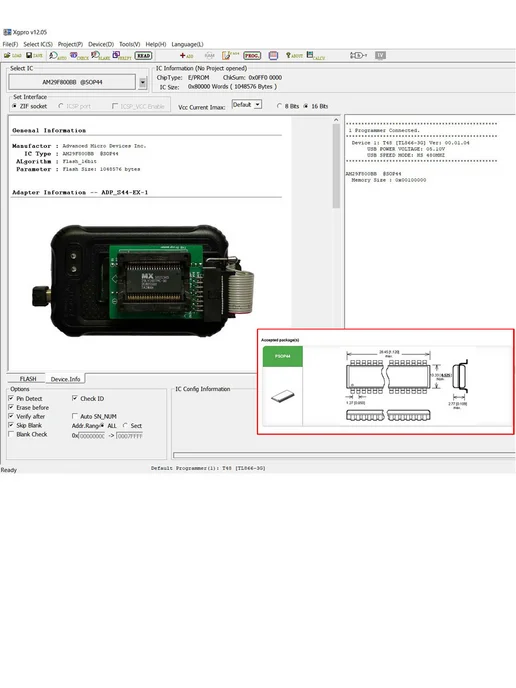Click the CHECK ID toolbar icon
The height and width of the screenshot is (688, 516).
tap(79, 56)
